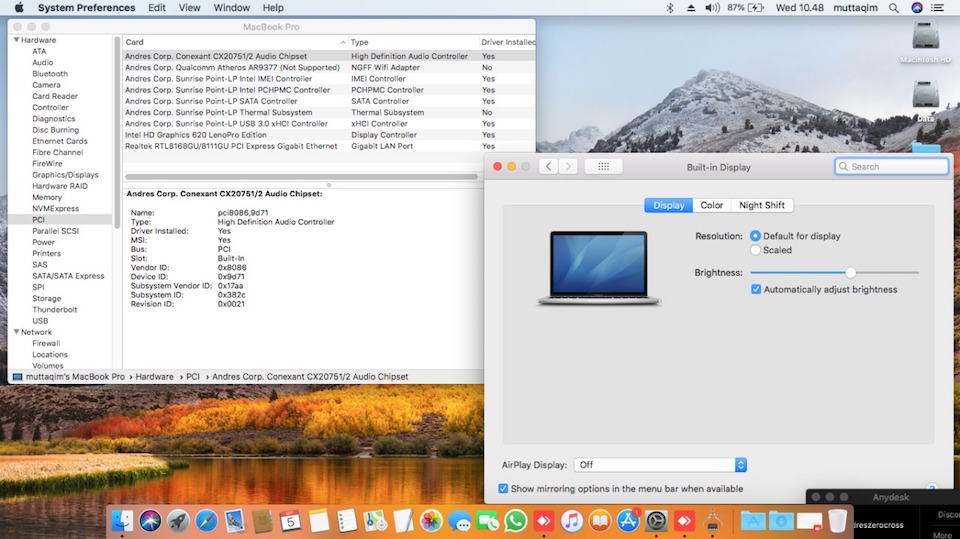This screenshot has width=960, height=539.
Task: Open Spotlight search in menu bar
Action: click(892, 8)
